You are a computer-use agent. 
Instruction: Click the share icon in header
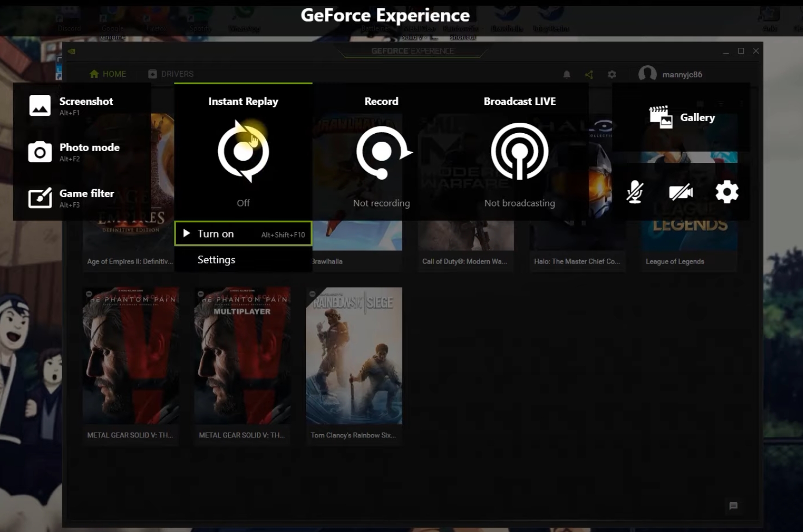589,74
